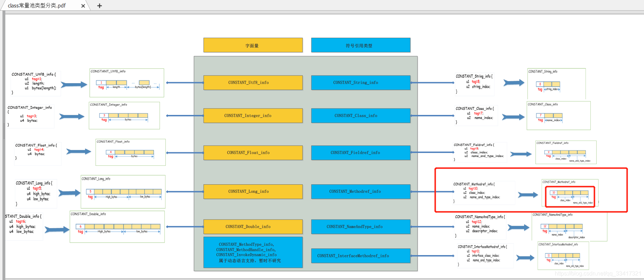Click the CONSTANT_Utf8_info struct definition text
The image size is (644, 280).
34,83
